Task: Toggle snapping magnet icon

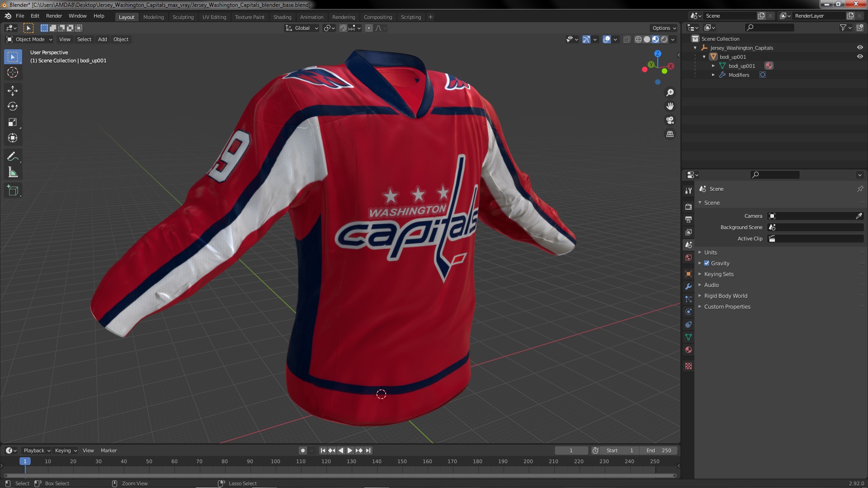Action: pos(343,28)
